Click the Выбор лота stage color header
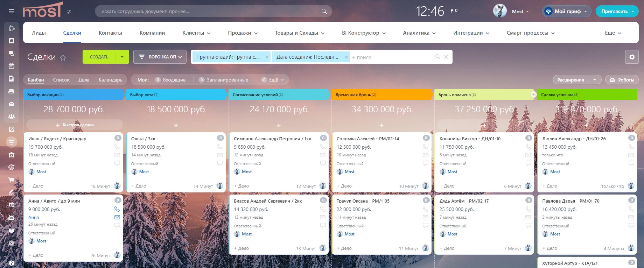The image size is (644, 268). pyautogui.click(x=176, y=95)
